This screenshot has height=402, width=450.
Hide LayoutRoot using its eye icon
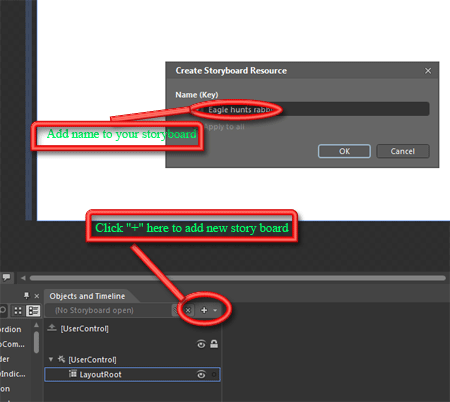[201, 375]
